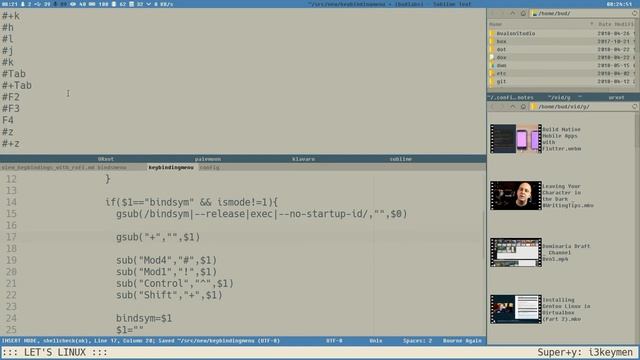Select the 'dwn' folder icon
This screenshot has width=640, height=360.
point(492,65)
